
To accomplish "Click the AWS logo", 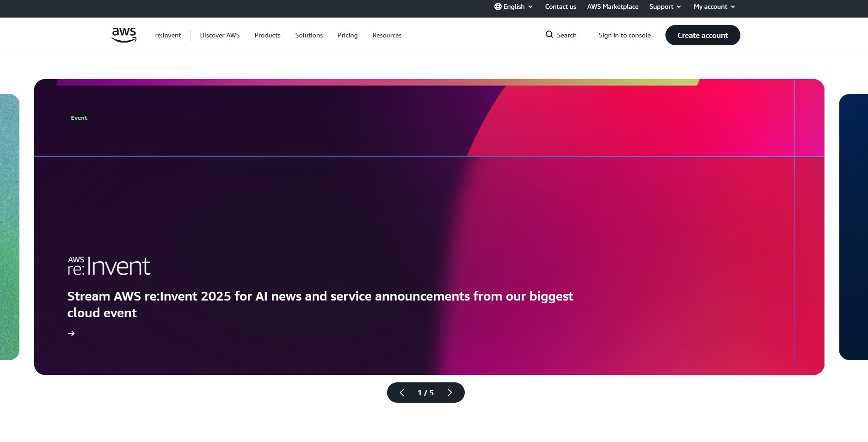I will 124,35.
